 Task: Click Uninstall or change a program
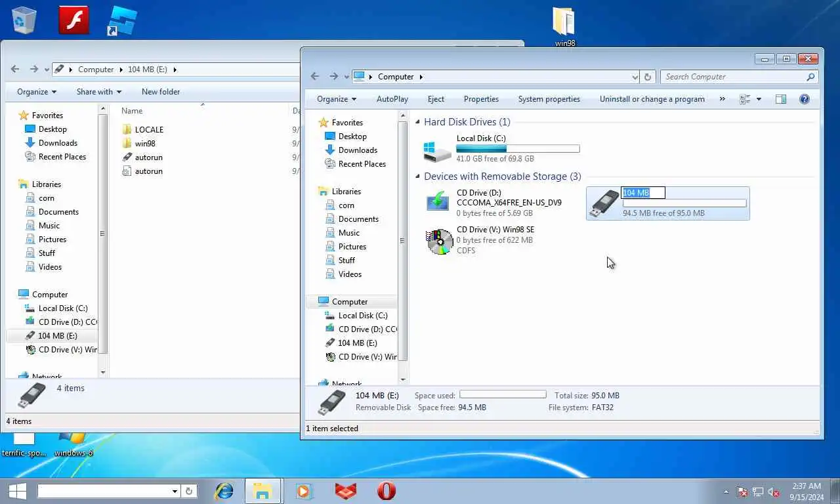pos(652,99)
